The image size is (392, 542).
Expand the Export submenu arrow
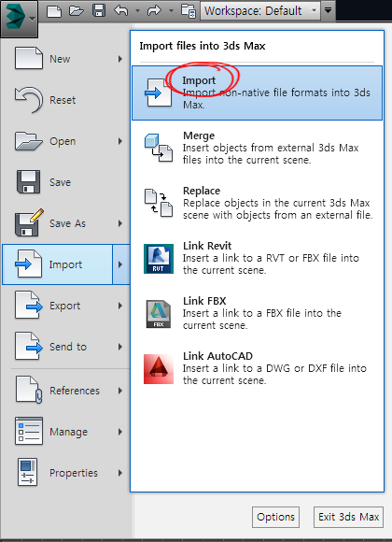point(120,306)
